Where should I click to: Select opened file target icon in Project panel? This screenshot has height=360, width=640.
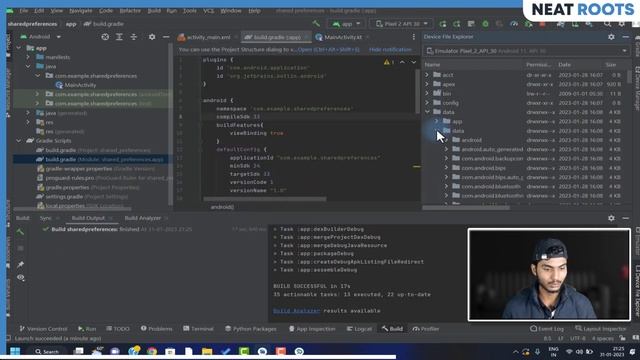tap(105, 37)
